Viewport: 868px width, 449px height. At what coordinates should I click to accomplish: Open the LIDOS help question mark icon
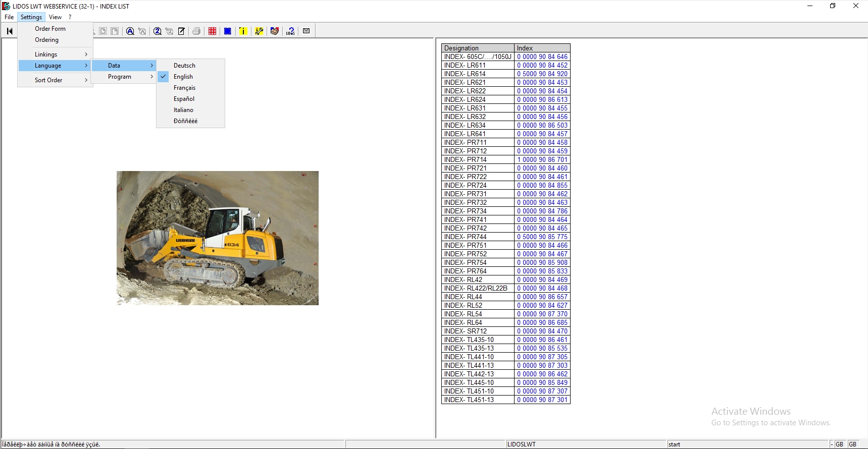(290, 31)
